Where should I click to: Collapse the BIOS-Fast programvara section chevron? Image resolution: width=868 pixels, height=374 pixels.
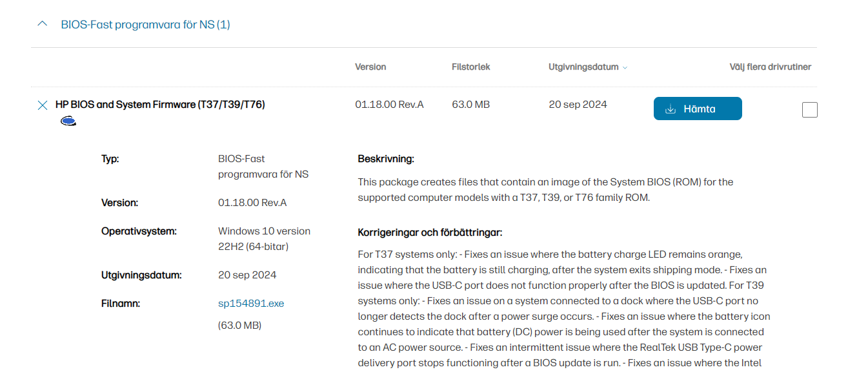point(43,25)
